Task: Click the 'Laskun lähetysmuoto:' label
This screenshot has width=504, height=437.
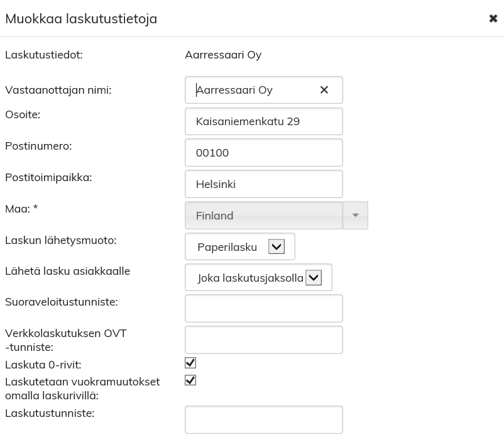Action: tap(60, 240)
